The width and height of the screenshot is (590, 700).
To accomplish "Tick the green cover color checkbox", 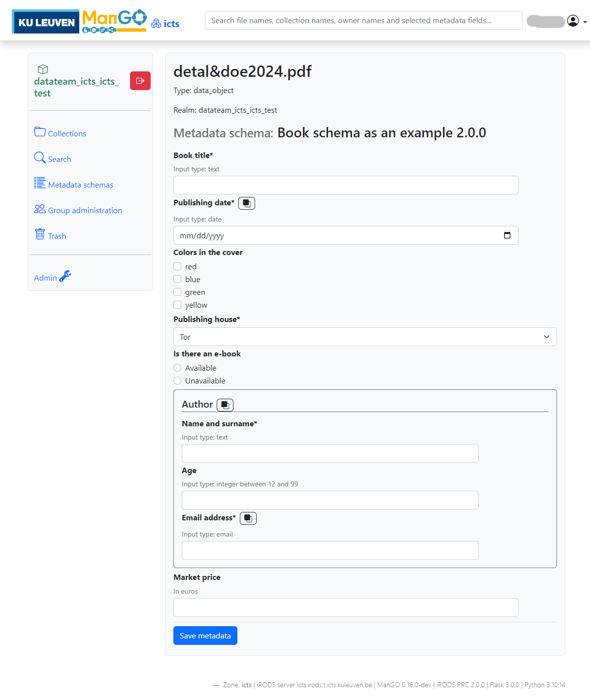I will pos(177,292).
